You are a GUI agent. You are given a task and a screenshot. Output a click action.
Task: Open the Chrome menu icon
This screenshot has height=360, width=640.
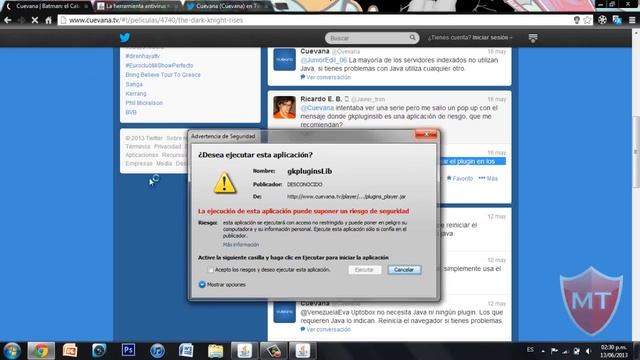(632, 20)
